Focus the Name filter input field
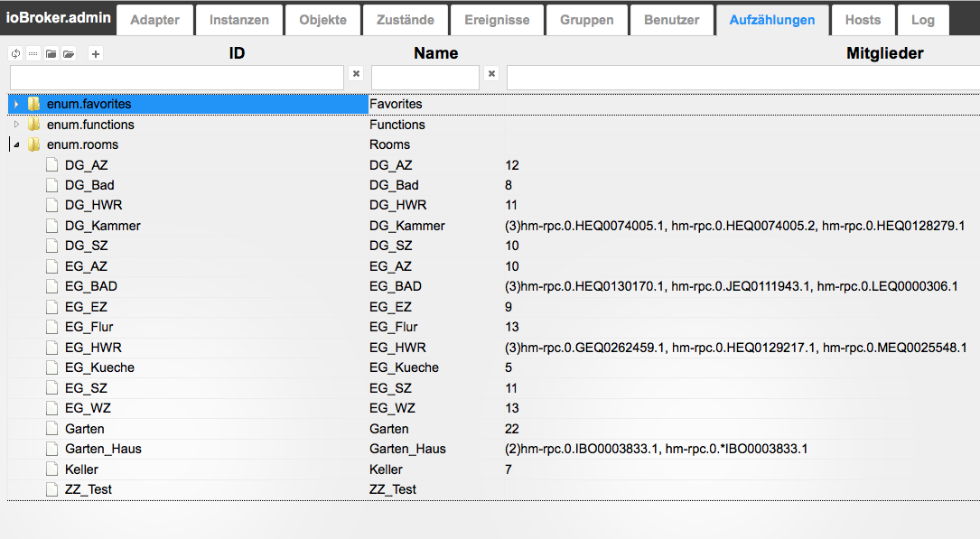Viewport: 980px width, 539px height. point(425,78)
